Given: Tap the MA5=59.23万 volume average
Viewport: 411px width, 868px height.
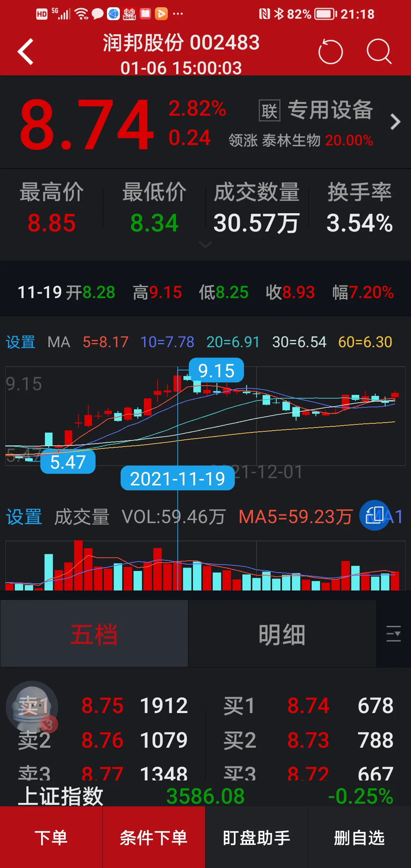Looking at the screenshot, I should (x=295, y=517).
